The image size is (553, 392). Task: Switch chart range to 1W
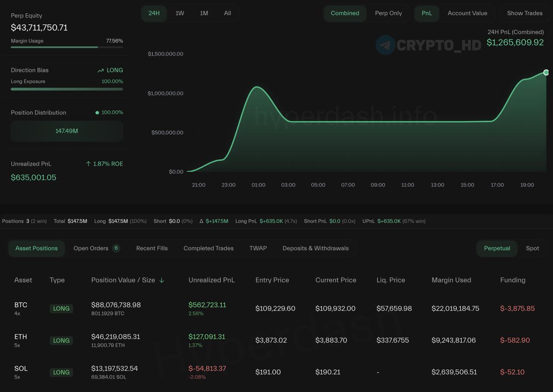point(180,13)
